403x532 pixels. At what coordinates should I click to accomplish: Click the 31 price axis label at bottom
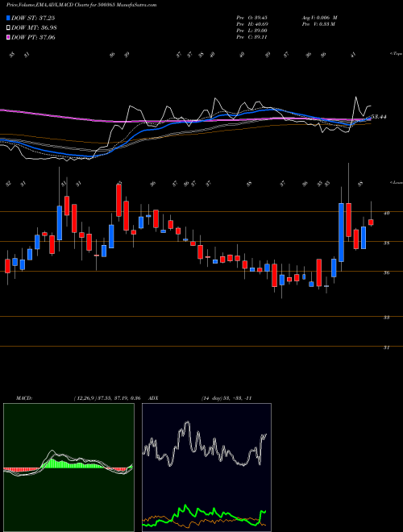pos(386,347)
